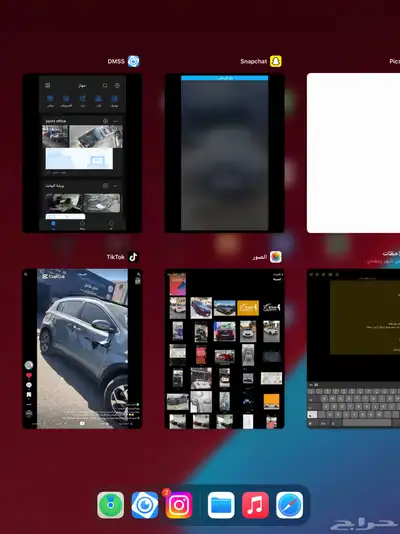The height and width of the screenshot is (534, 400).
Task: Open Instagram with notification badge
Action: coord(179,505)
